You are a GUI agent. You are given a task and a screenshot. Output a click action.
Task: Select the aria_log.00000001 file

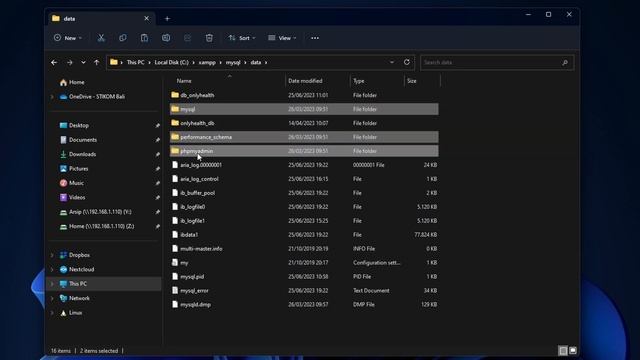click(x=304, y=165)
